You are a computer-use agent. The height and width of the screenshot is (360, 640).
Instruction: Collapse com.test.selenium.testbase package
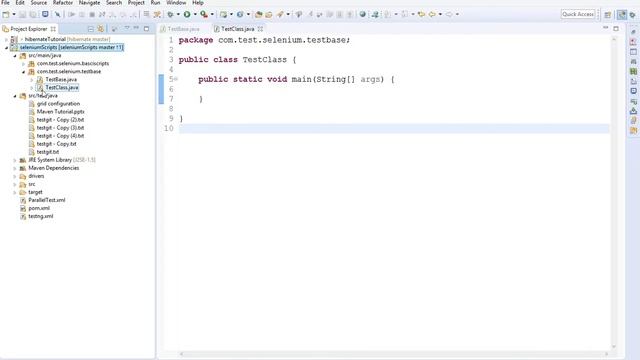23,72
